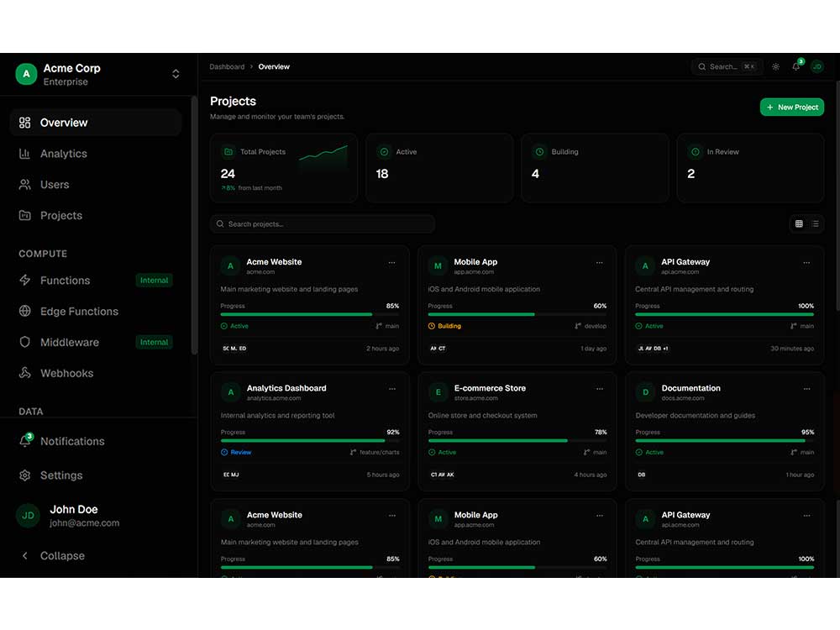Click the Internal badge beside Middleware
Image resolution: width=840 pixels, height=630 pixels.
tap(154, 342)
